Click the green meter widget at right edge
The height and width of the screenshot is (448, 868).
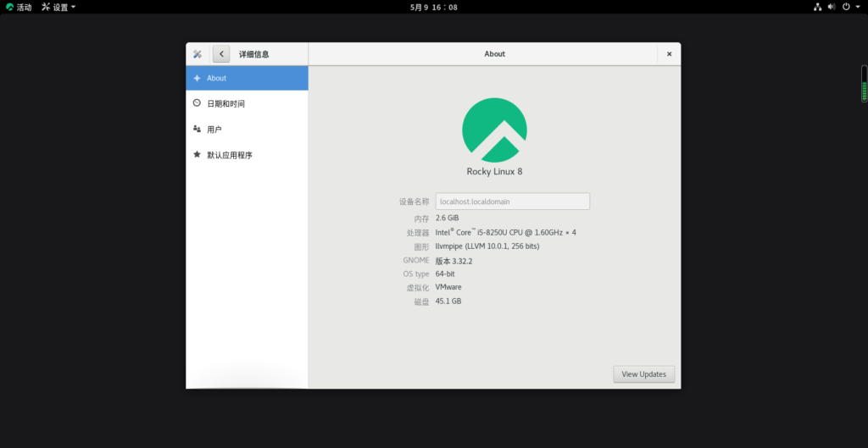click(x=864, y=84)
